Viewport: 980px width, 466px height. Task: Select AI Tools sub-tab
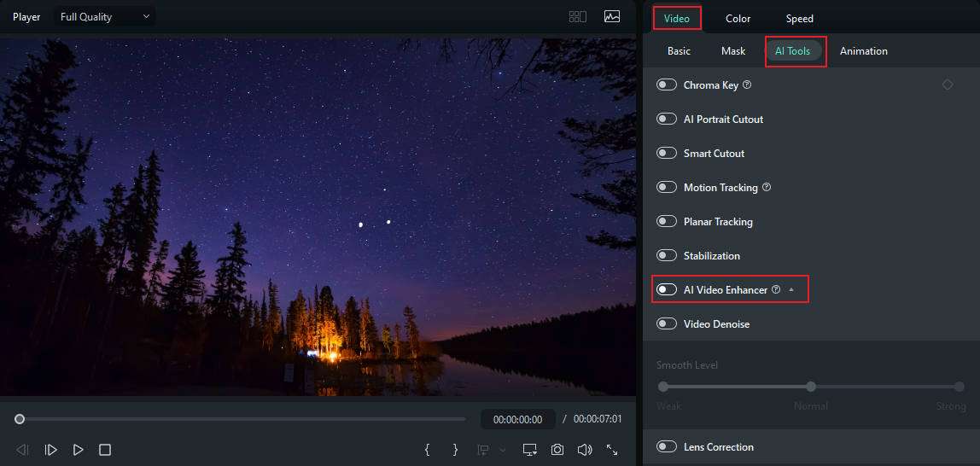pyautogui.click(x=792, y=51)
